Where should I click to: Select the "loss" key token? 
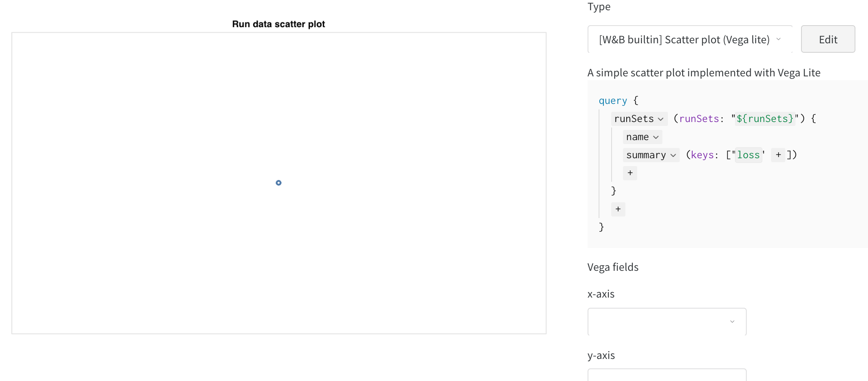[748, 154]
